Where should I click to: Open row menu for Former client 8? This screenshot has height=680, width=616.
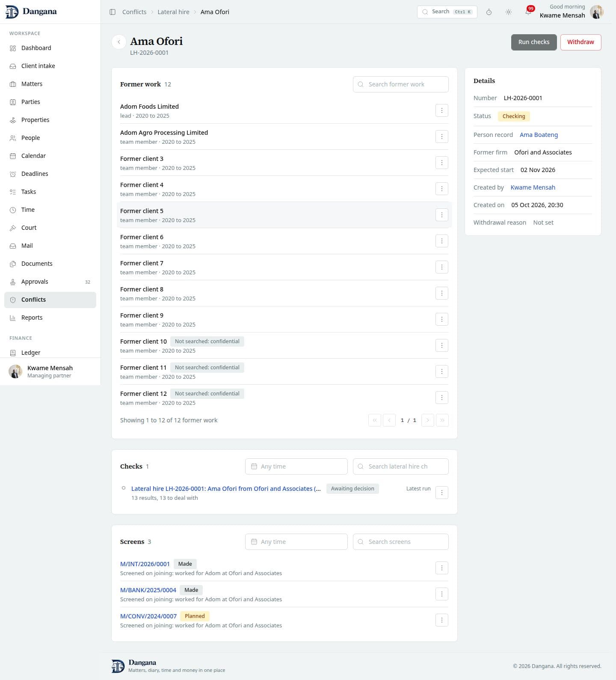tap(442, 293)
